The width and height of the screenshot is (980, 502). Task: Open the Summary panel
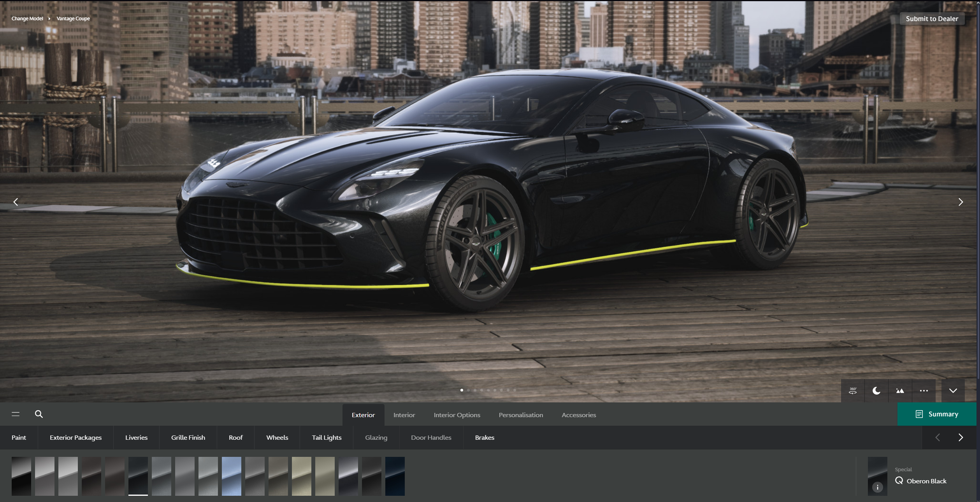(937, 414)
